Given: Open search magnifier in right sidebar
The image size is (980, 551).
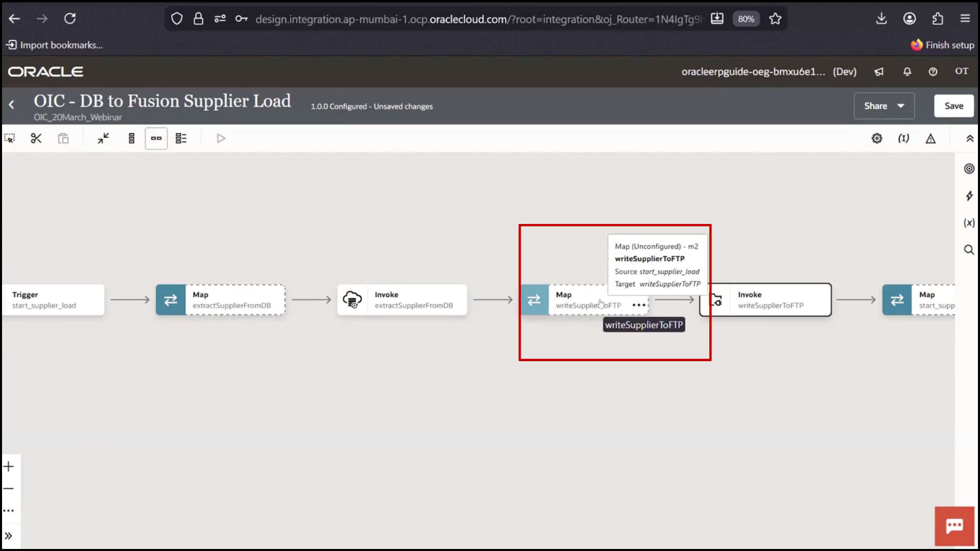Looking at the screenshot, I should coord(969,250).
